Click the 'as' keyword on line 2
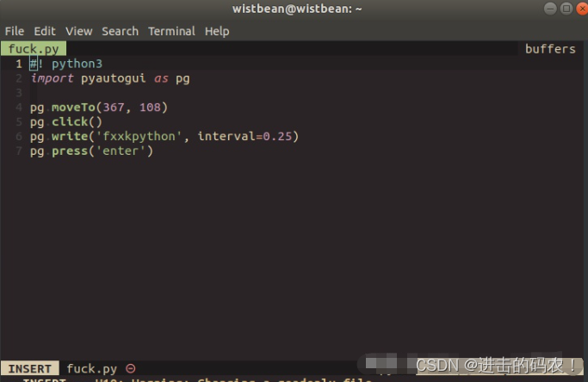Viewport: 588px width, 382px height. [161, 78]
